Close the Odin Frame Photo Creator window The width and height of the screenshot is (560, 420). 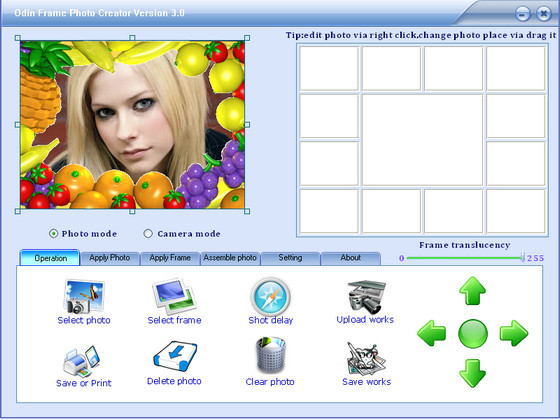(544, 14)
